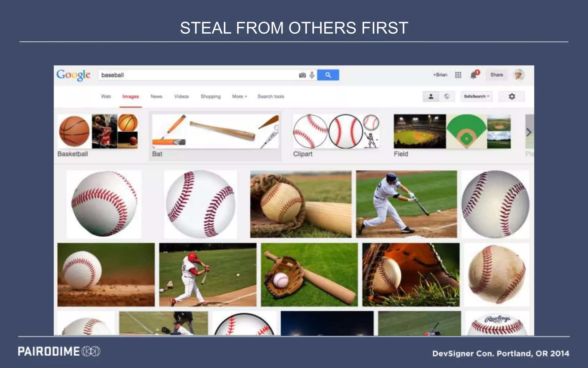The width and height of the screenshot is (588, 368).
Task: Click the profile avatar picture
Action: click(x=519, y=75)
